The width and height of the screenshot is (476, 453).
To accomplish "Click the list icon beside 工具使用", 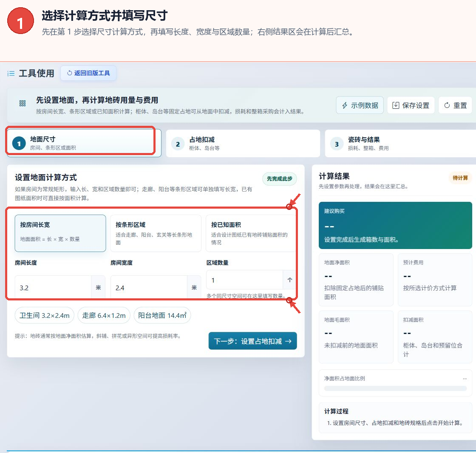I will (11, 74).
